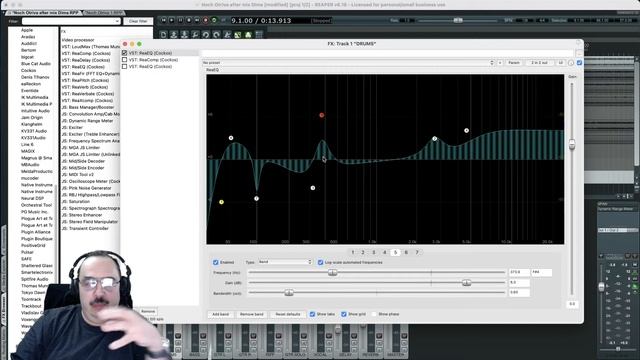This screenshot has height=360, width=640.
Task: Switch to EQ band tab 1
Action: pos(353,252)
